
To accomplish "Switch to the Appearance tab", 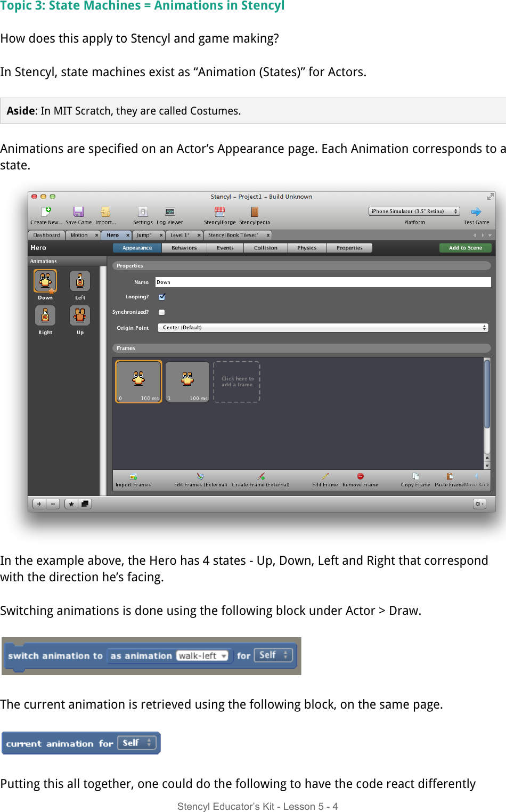I will (x=137, y=248).
